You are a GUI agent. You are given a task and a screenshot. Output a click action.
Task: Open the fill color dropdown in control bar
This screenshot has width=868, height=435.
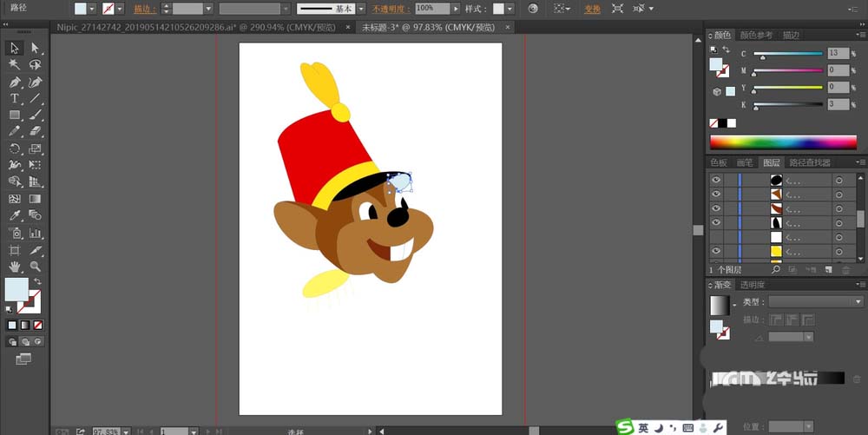click(x=93, y=8)
